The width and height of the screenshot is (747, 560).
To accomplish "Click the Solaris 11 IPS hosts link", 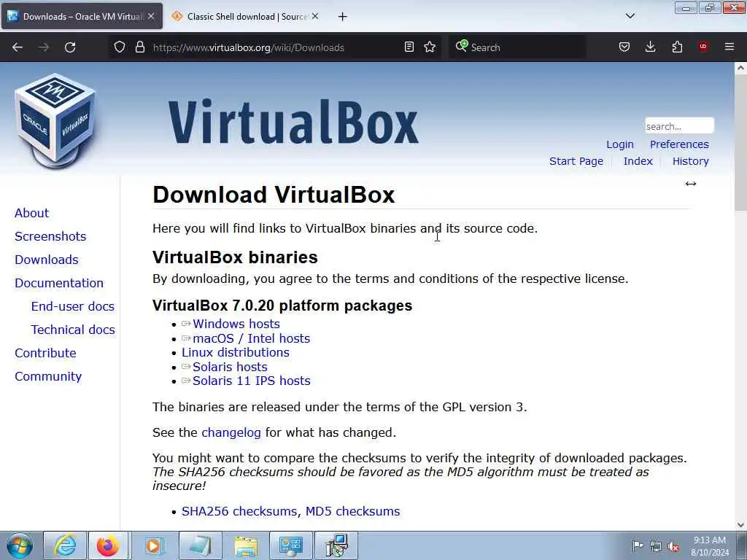I will (252, 381).
